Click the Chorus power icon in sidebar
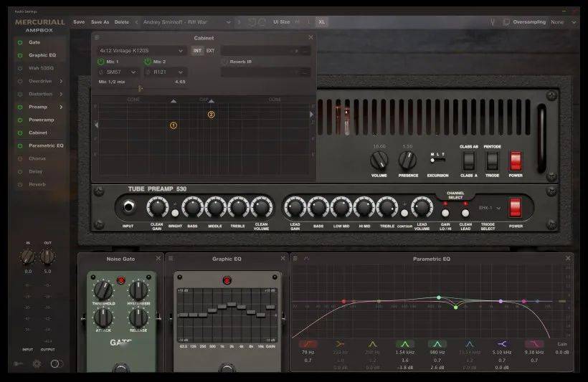588x382 pixels. [19, 158]
